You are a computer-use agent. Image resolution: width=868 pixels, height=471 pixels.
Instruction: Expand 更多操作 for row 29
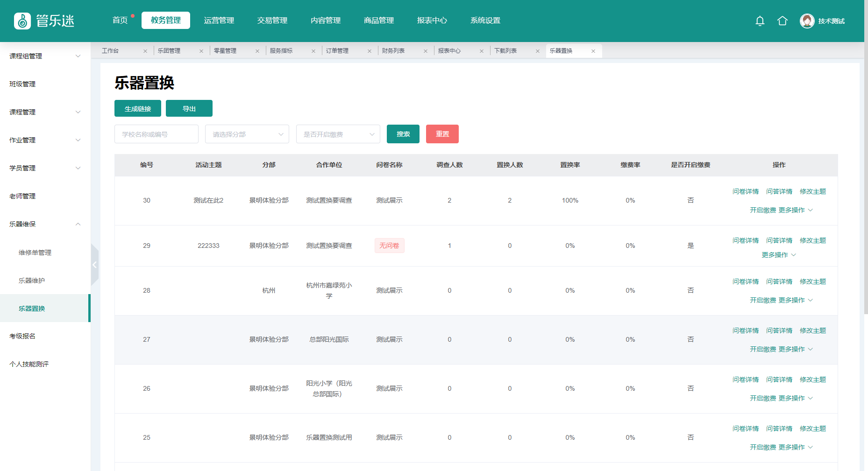pos(778,255)
